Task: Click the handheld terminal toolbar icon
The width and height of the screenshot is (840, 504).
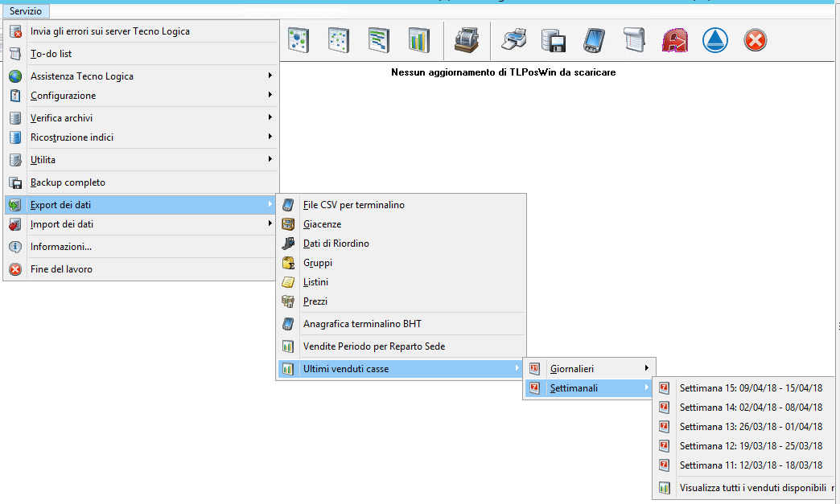Action: pos(594,40)
